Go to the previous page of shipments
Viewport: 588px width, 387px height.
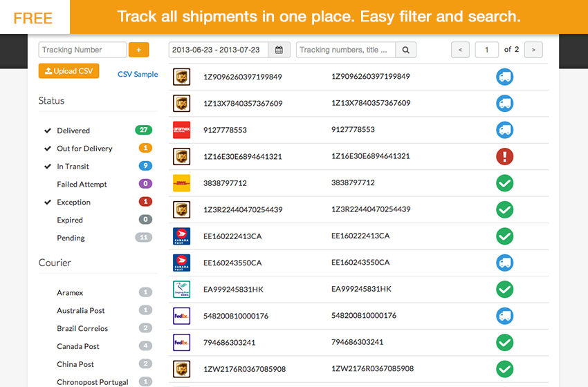[x=460, y=50]
